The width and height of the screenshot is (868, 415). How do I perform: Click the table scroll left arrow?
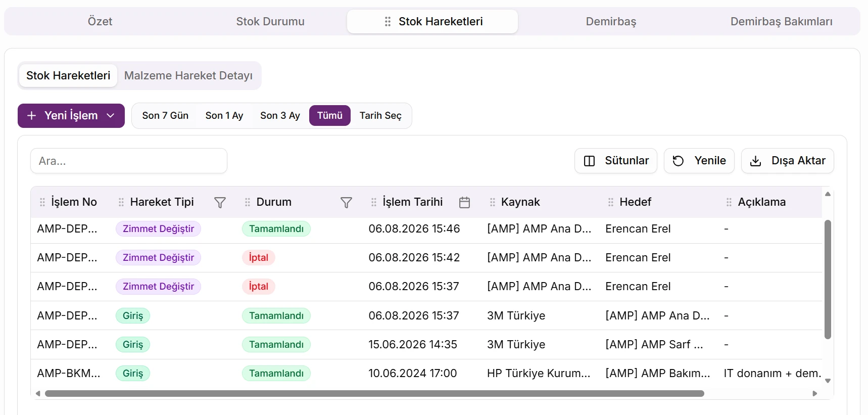(38, 393)
